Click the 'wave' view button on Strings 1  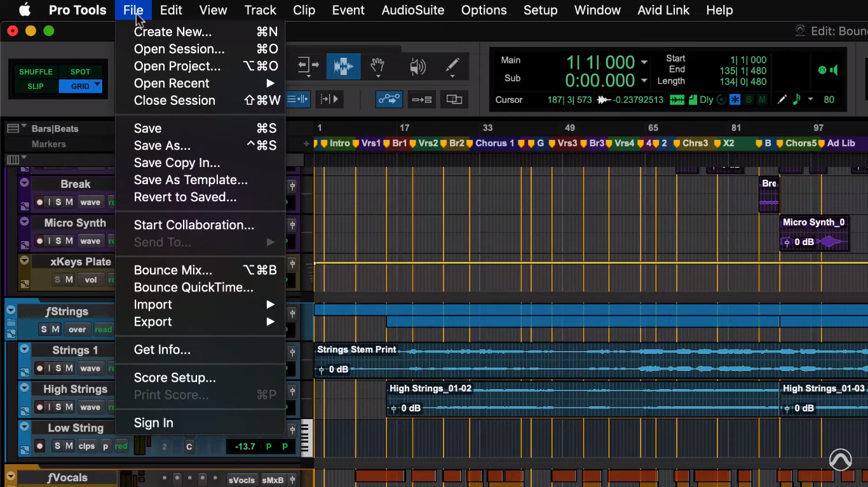coord(92,368)
